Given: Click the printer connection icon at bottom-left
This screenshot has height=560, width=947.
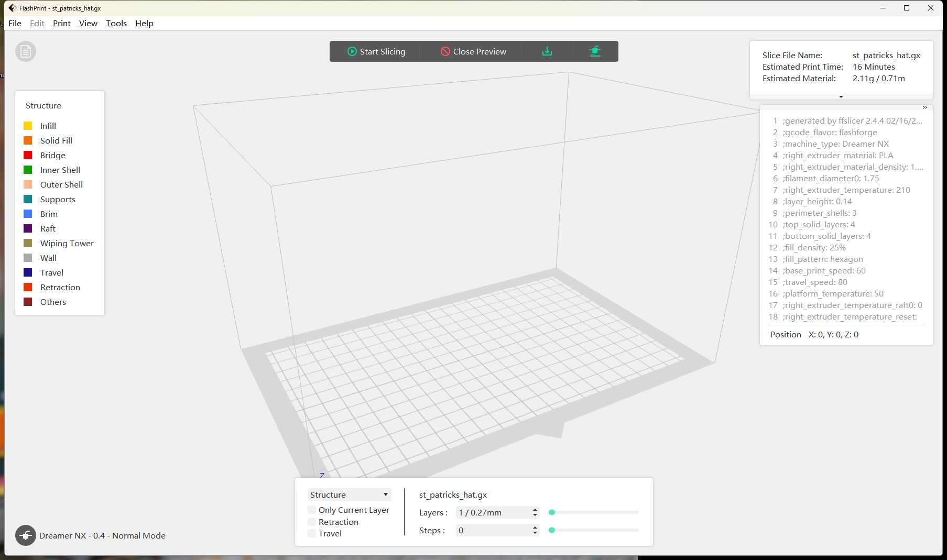Looking at the screenshot, I should pos(26,535).
